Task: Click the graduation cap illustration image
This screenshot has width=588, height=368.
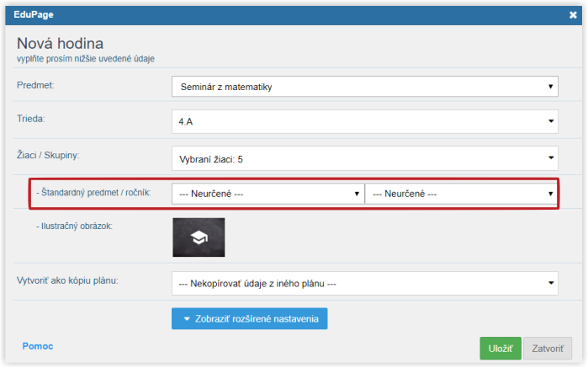Action: coord(199,237)
